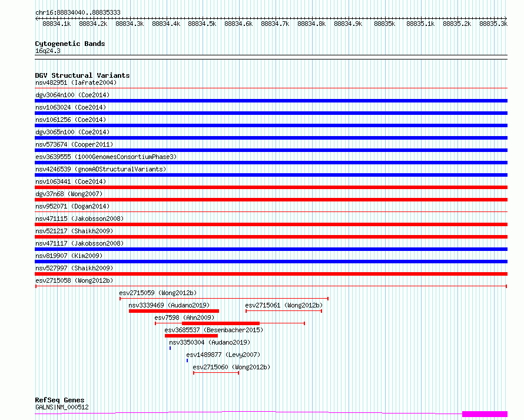Open the nsv952071 (Dogan2014) label
The image size is (524, 420).
[x=72, y=206]
